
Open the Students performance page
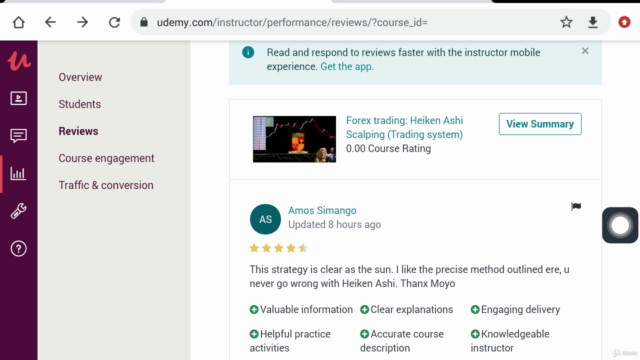pyautogui.click(x=80, y=104)
